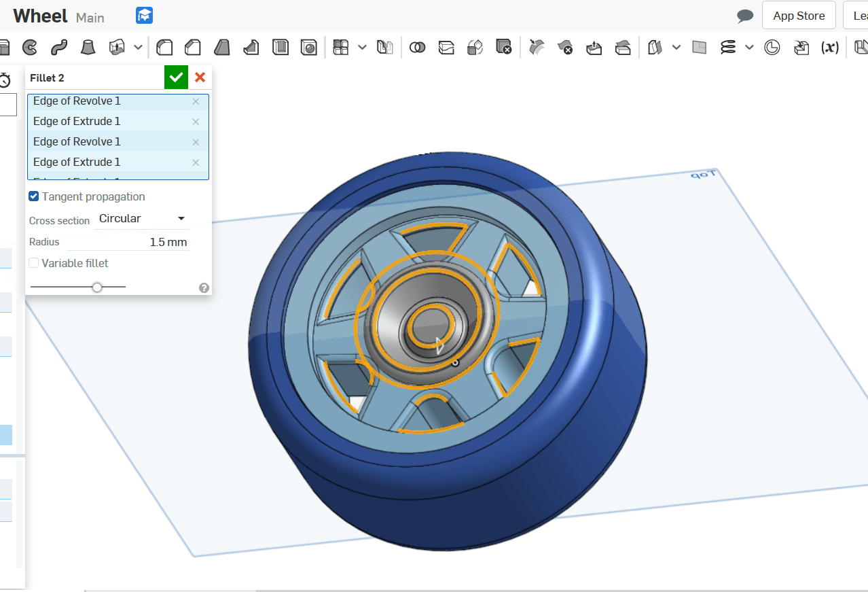This screenshot has width=868, height=592.
Task: Enable the Variable fillet checkbox
Action: point(33,263)
